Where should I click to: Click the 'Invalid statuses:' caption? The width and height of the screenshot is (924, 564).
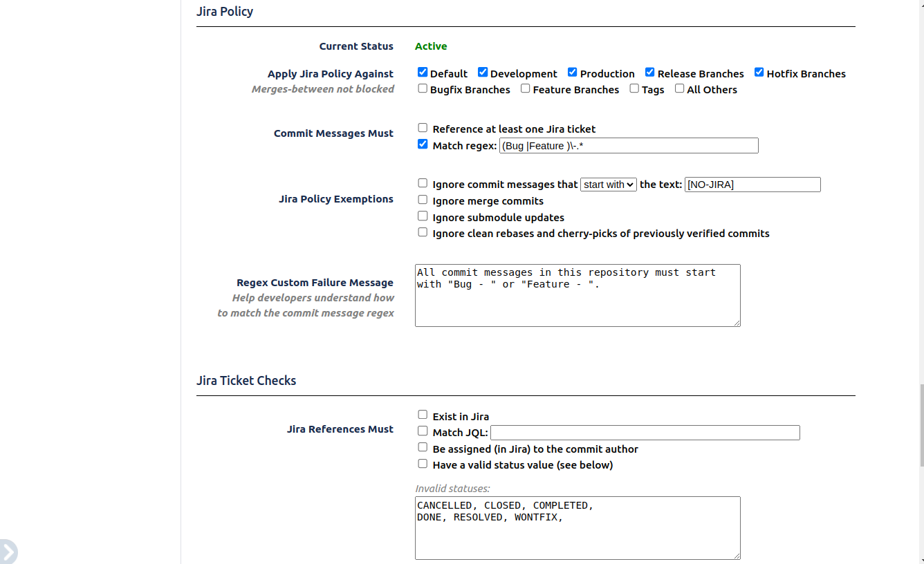click(x=452, y=489)
